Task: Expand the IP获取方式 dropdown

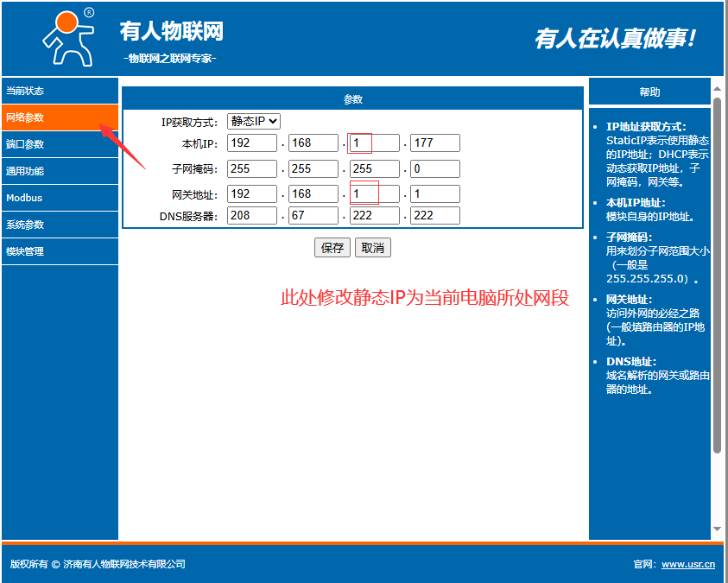Action: [253, 122]
